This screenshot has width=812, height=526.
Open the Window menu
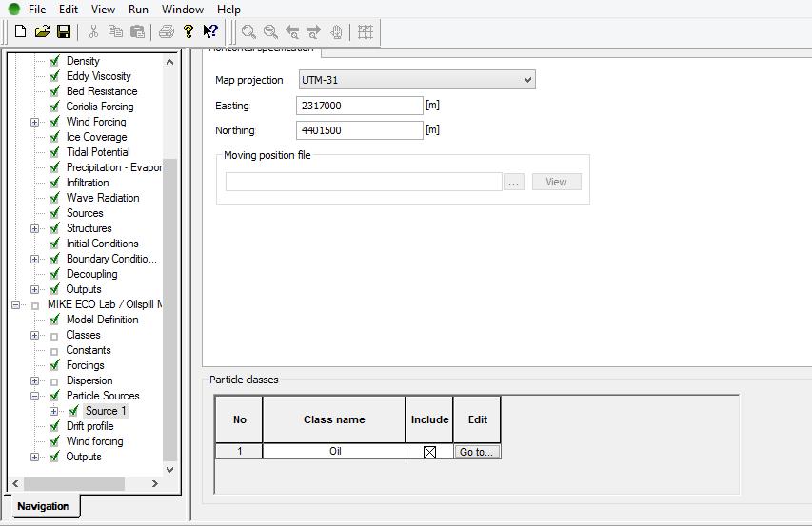pos(182,10)
